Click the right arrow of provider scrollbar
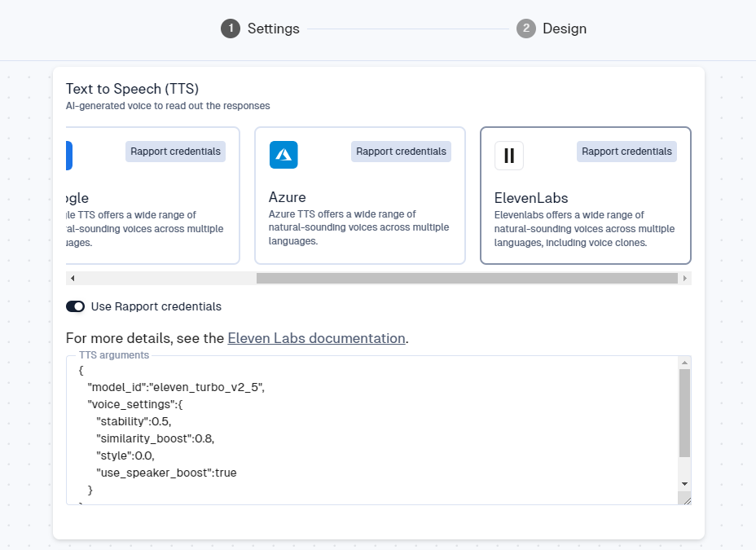 (684, 278)
